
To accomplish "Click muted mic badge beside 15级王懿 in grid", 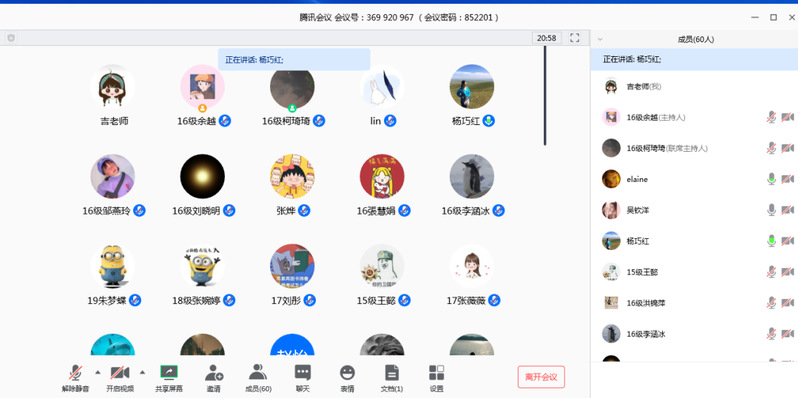I will 404,300.
